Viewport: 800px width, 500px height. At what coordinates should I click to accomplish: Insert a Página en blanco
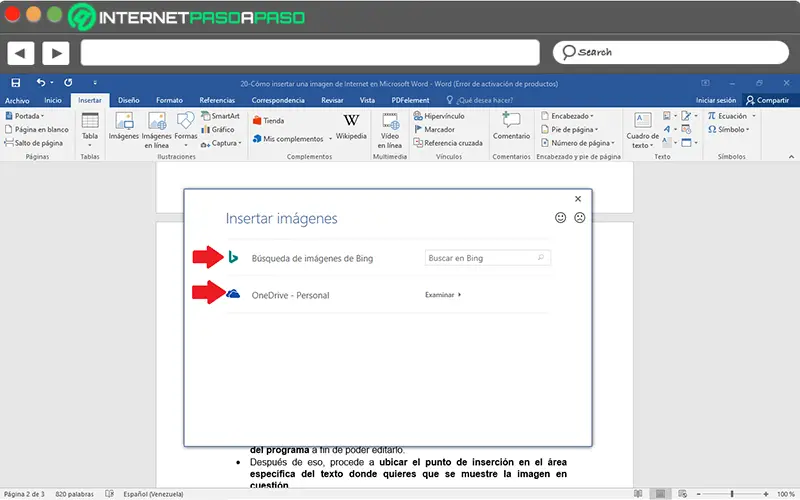(x=37, y=130)
